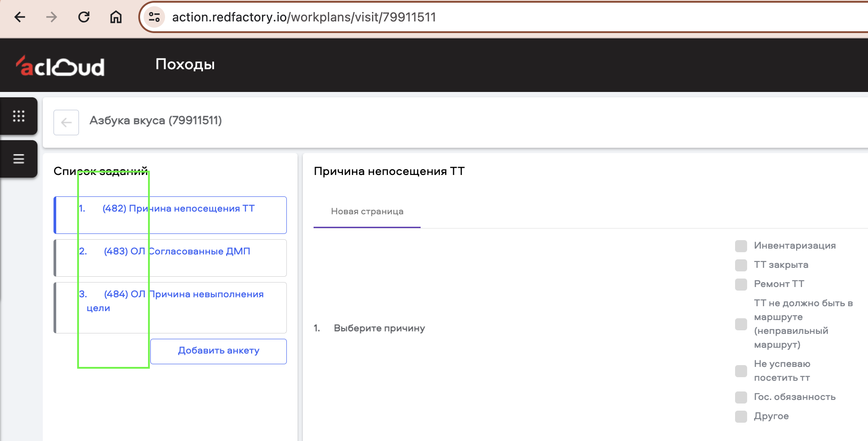Check the Гос. обязанность option
The width and height of the screenshot is (868, 441).
tap(741, 397)
